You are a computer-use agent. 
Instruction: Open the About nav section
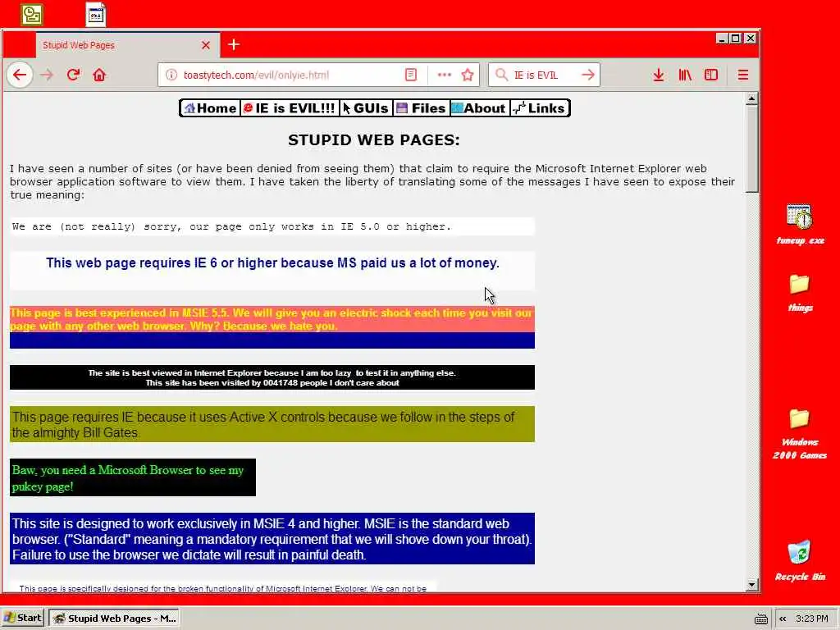tap(479, 108)
